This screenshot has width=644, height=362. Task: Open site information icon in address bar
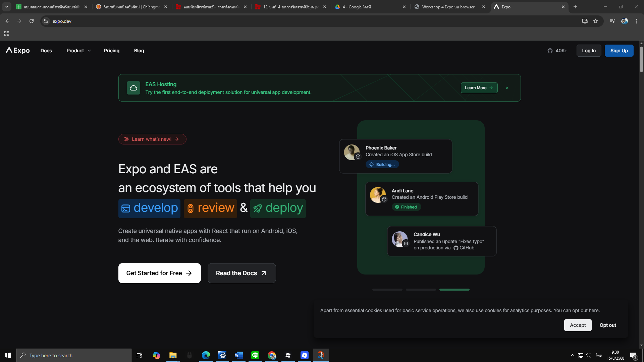click(46, 21)
